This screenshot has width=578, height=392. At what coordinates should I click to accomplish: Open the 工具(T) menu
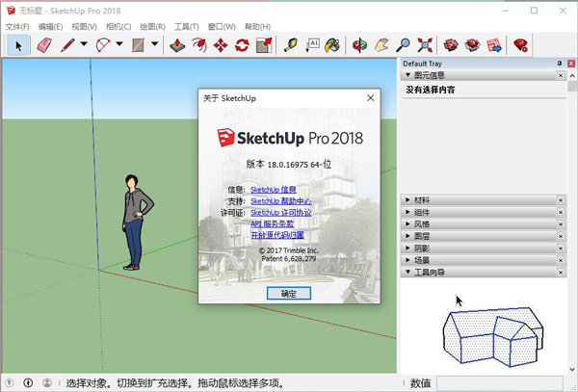click(187, 27)
